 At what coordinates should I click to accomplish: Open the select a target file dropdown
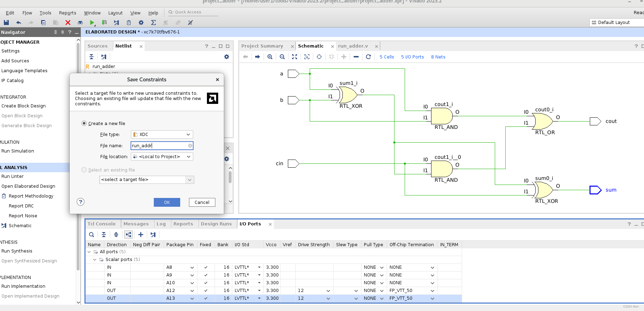point(147,180)
